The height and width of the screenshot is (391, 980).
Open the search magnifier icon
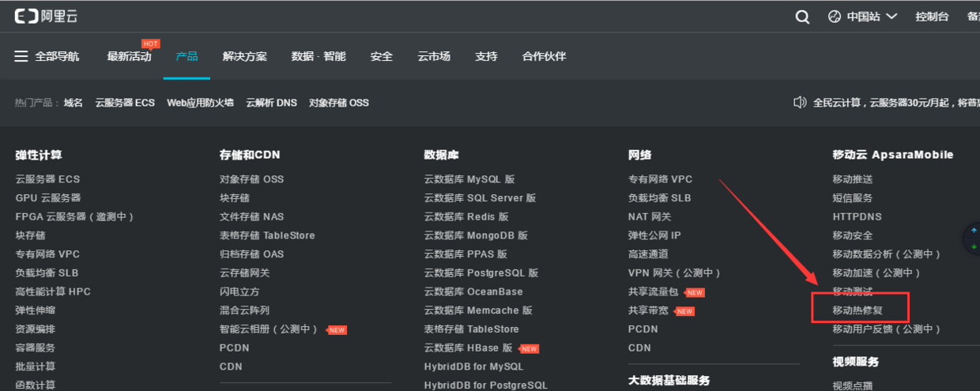point(802,17)
